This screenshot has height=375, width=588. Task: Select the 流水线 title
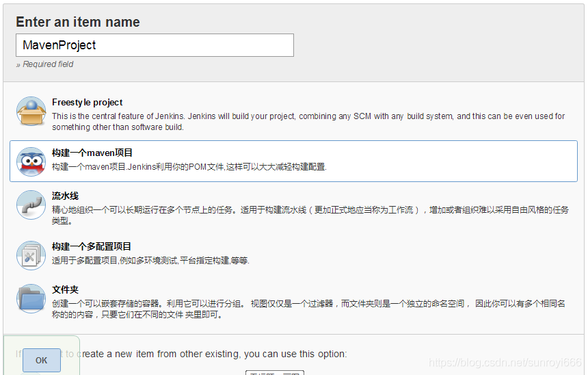[x=65, y=196]
